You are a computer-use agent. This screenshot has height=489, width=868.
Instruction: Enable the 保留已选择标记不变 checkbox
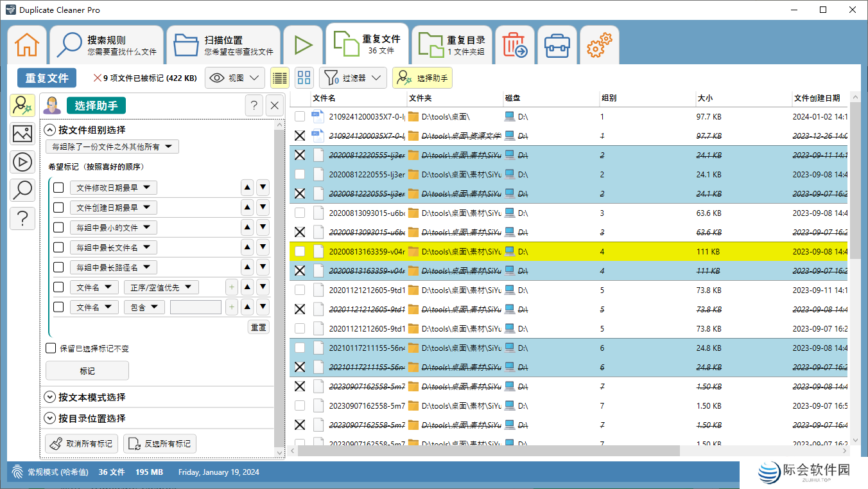[51, 348]
